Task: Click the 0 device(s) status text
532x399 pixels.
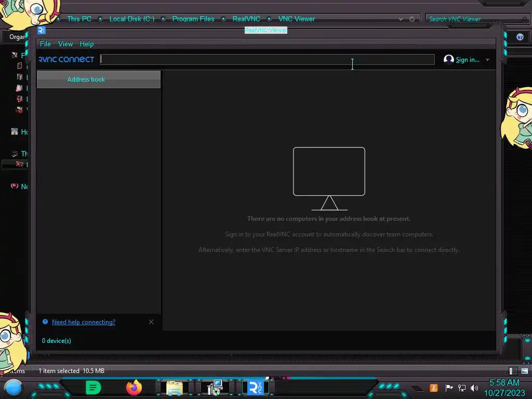Action: [x=56, y=341]
